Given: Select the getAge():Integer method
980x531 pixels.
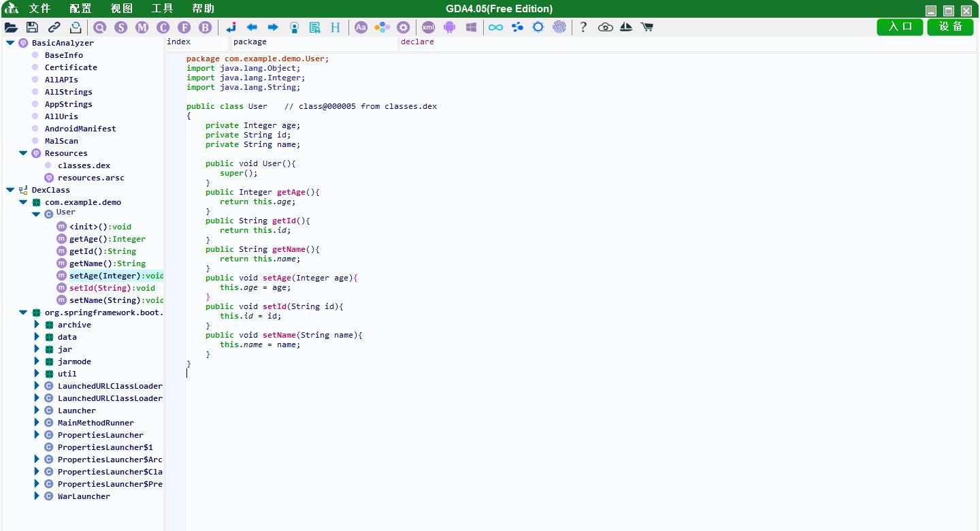Looking at the screenshot, I should [x=107, y=239].
